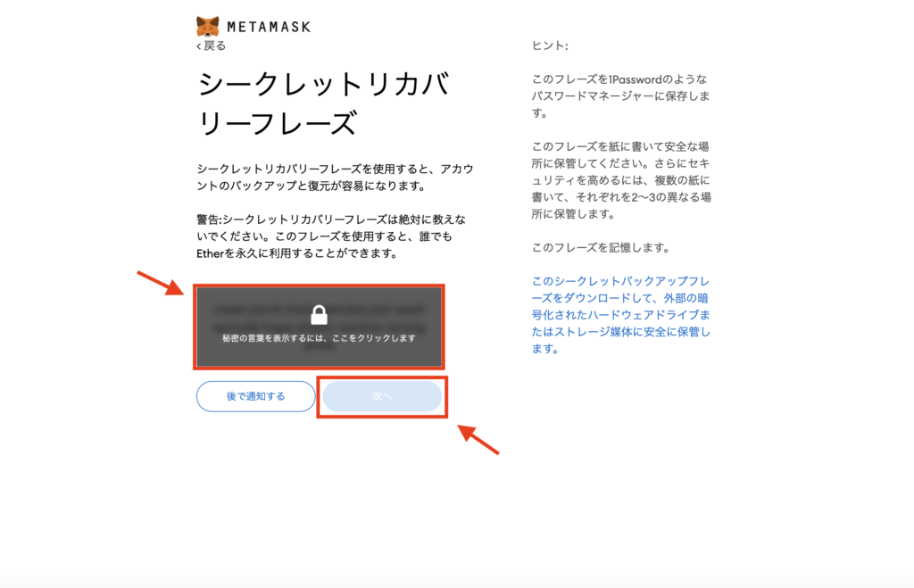
Task: Click the back chevron beside 戻る
Action: [x=199, y=46]
